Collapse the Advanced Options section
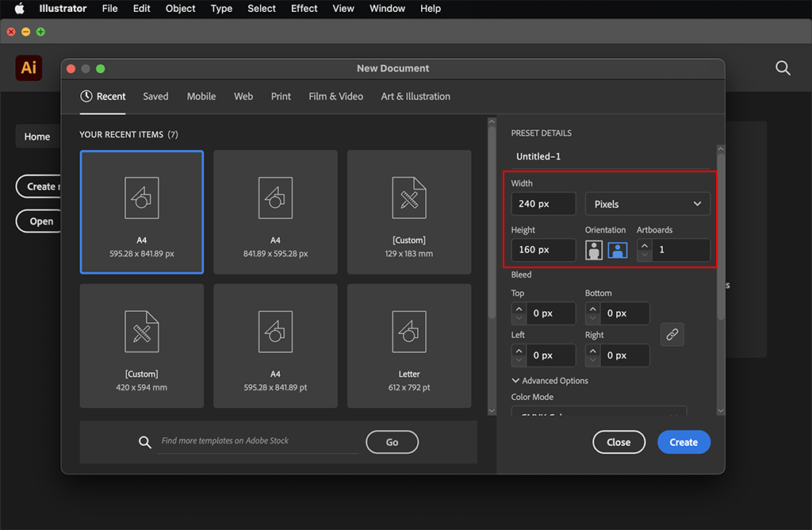The image size is (812, 530). tap(550, 380)
